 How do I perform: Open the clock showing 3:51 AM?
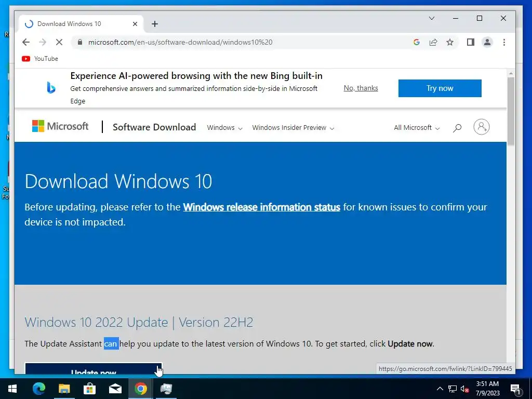(487, 389)
